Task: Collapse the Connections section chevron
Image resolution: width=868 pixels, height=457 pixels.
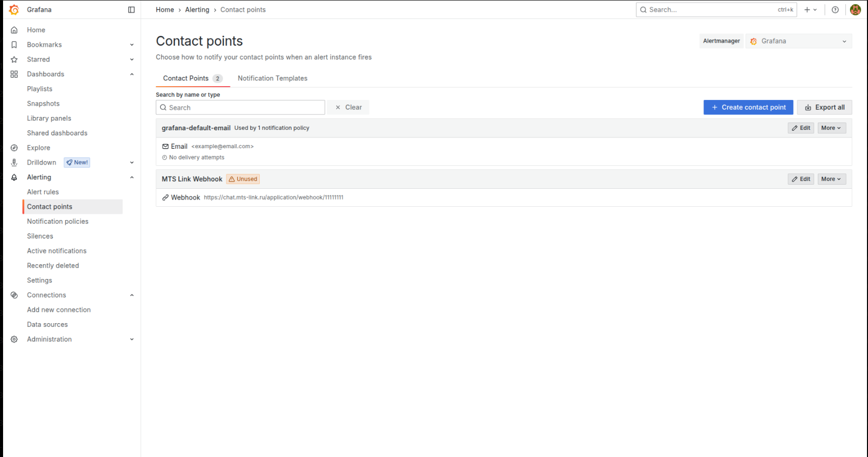Action: (x=132, y=295)
